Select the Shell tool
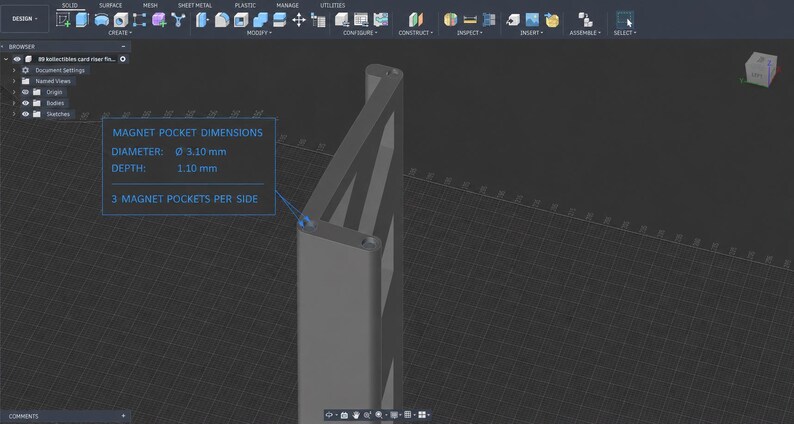Viewport: 794px width, 424px height. pyautogui.click(x=241, y=20)
